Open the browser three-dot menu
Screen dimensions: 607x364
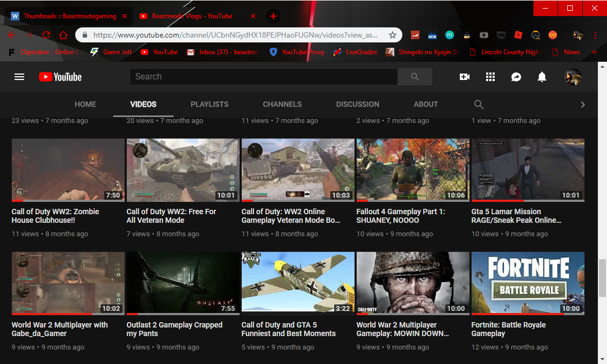point(595,35)
